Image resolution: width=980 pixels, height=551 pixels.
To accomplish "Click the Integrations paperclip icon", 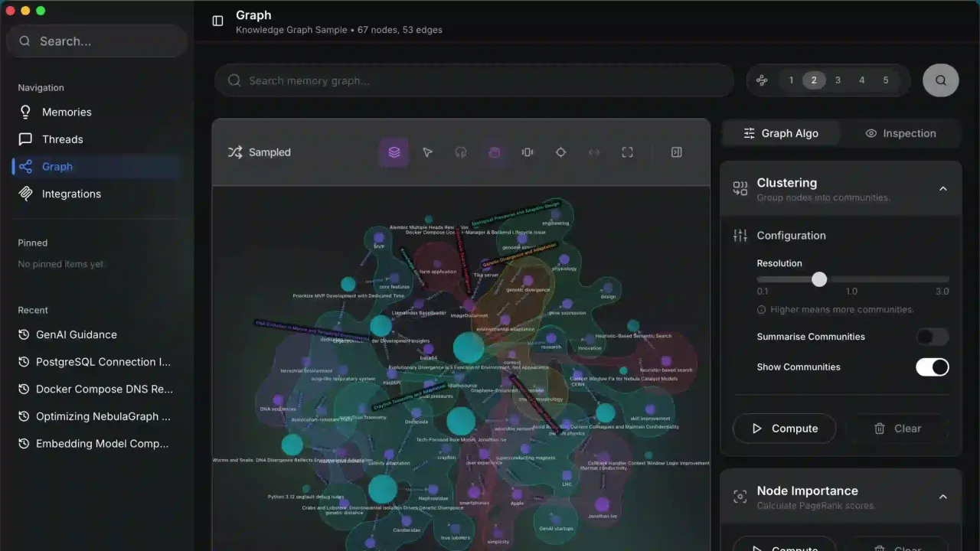I will click(x=26, y=194).
